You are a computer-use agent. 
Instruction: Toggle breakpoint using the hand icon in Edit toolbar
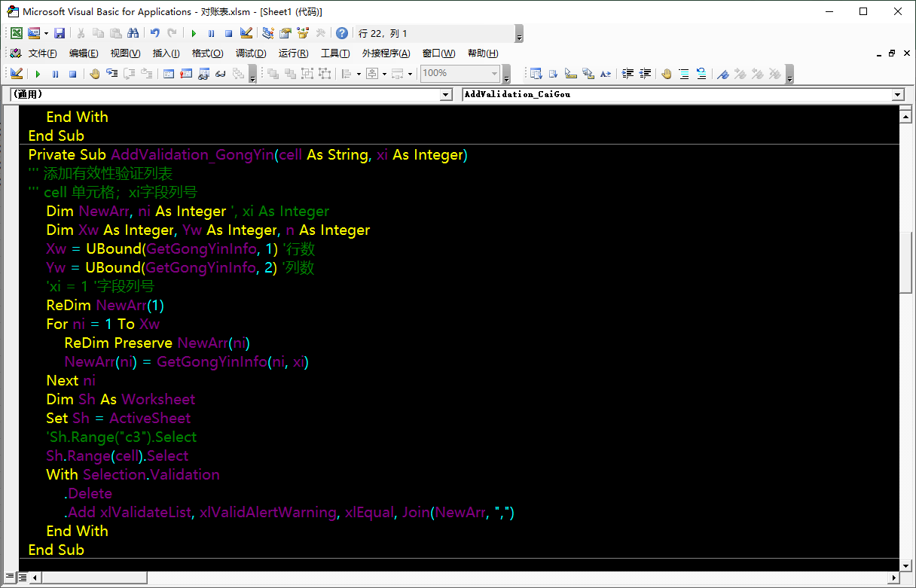pyautogui.click(x=666, y=74)
